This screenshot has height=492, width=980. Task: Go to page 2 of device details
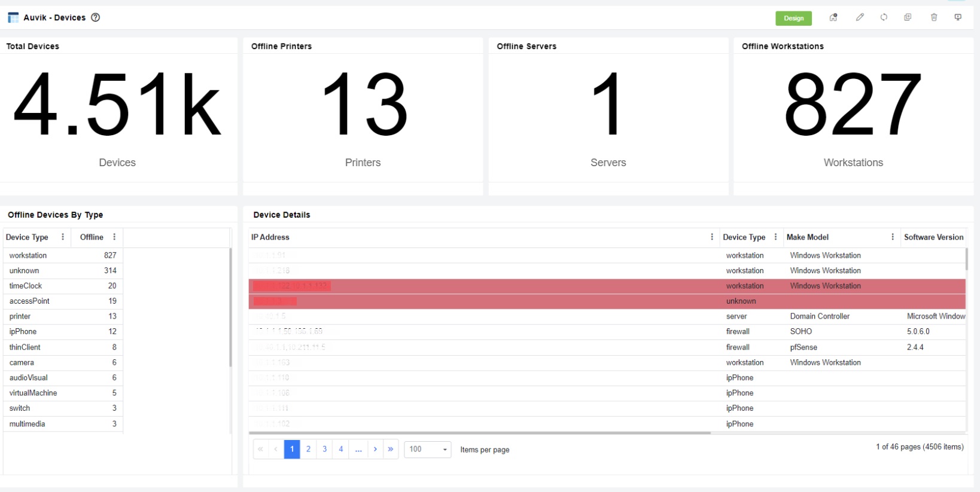click(x=308, y=450)
